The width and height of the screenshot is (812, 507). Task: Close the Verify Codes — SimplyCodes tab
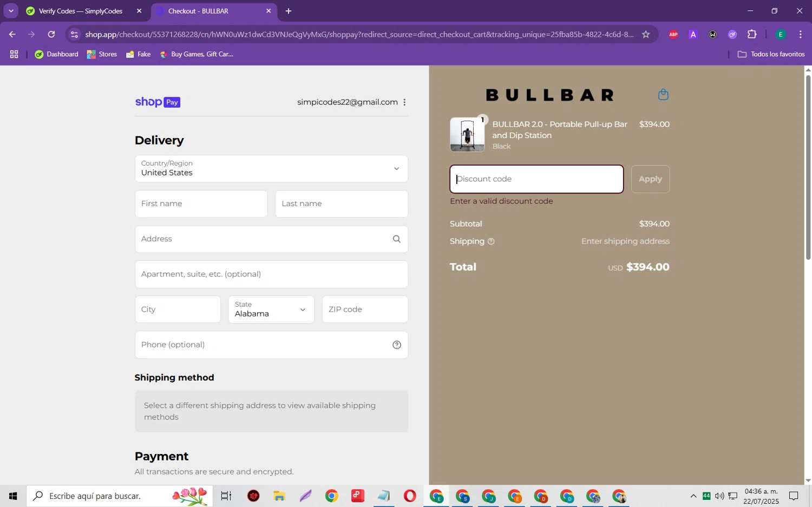pyautogui.click(x=139, y=11)
